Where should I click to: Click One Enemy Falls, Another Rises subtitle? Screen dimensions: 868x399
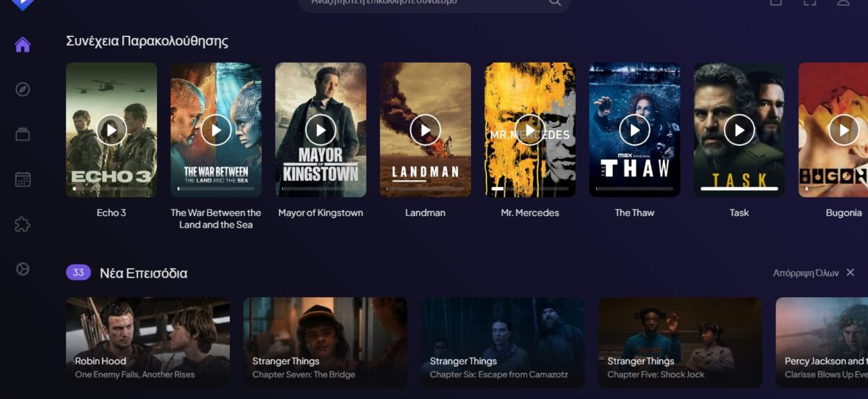pos(135,374)
